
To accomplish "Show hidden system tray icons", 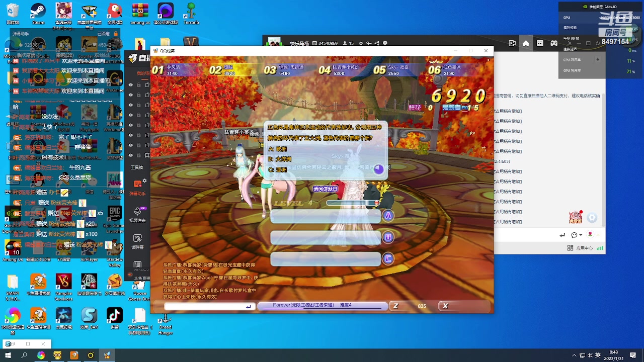I will click(574, 355).
